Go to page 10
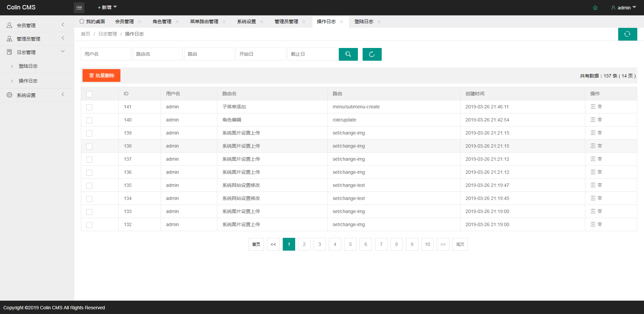The image size is (644, 314). (428, 244)
